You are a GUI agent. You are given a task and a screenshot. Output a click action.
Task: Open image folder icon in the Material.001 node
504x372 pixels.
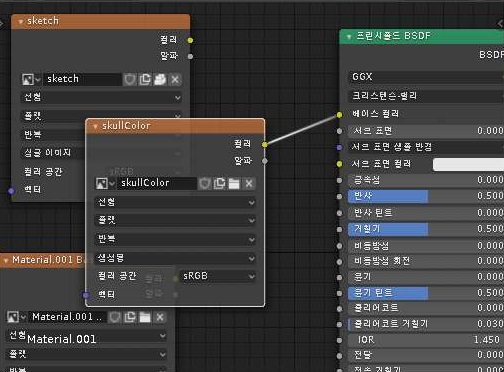tap(145, 317)
